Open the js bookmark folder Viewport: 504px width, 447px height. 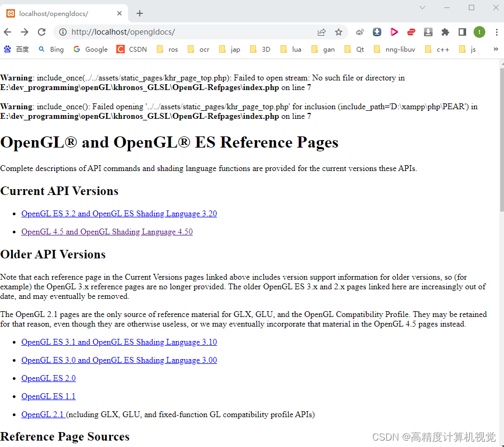point(467,49)
